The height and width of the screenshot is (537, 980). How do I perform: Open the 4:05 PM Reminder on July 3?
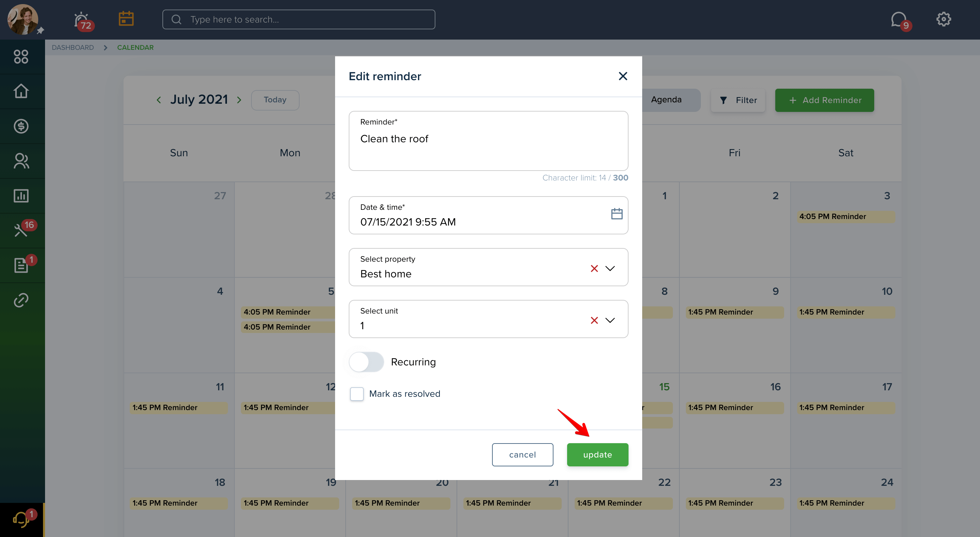pos(846,217)
